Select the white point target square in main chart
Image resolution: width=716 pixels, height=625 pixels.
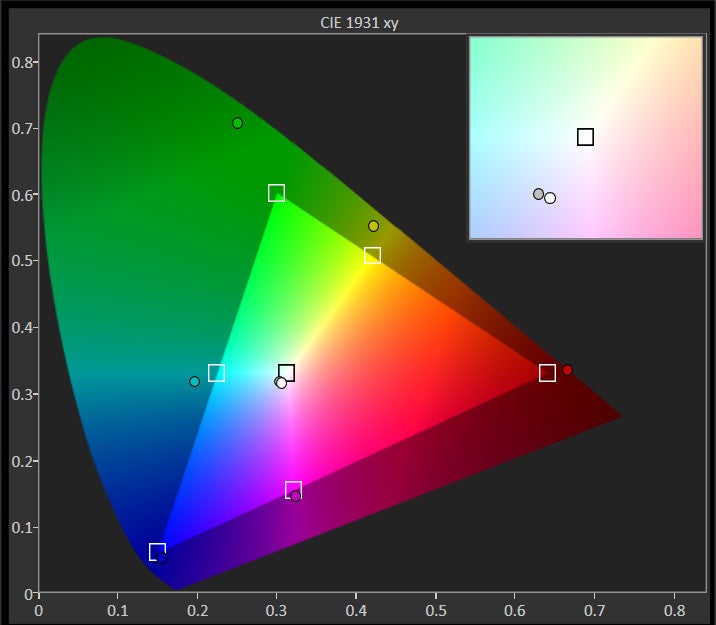tap(287, 373)
